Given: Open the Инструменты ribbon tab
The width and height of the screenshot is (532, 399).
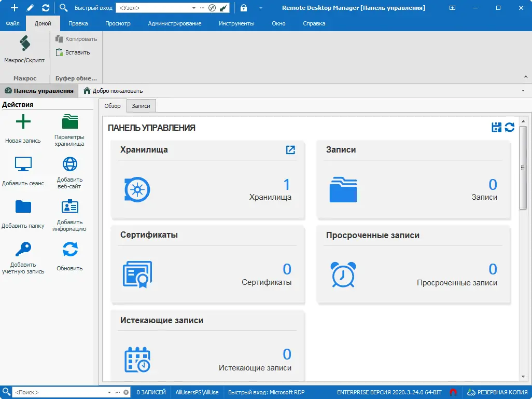Looking at the screenshot, I should (236, 23).
